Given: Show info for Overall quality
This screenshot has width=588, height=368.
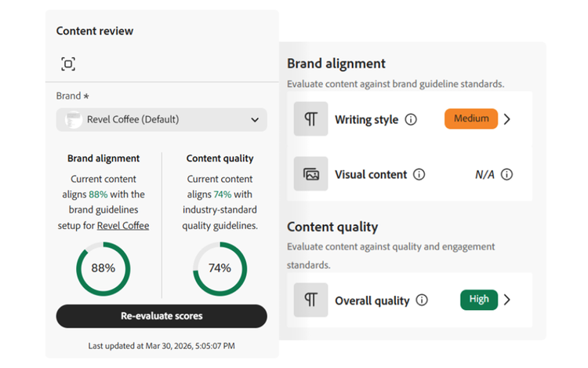Looking at the screenshot, I should coord(422,301).
